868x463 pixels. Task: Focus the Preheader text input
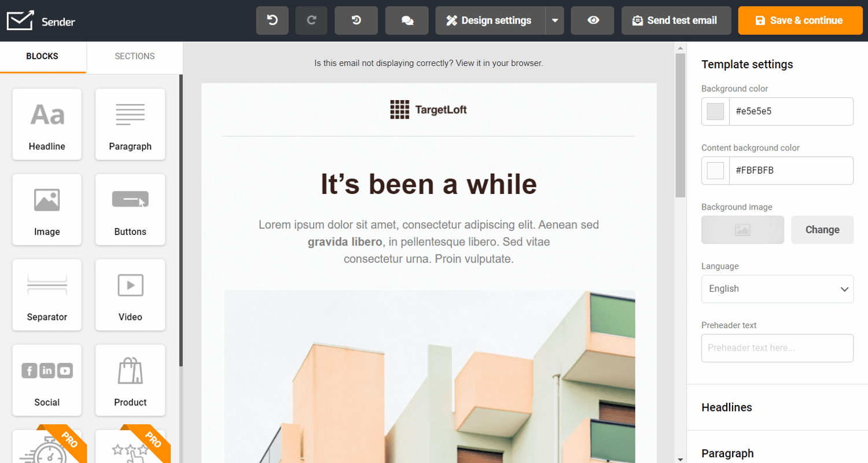(777, 348)
